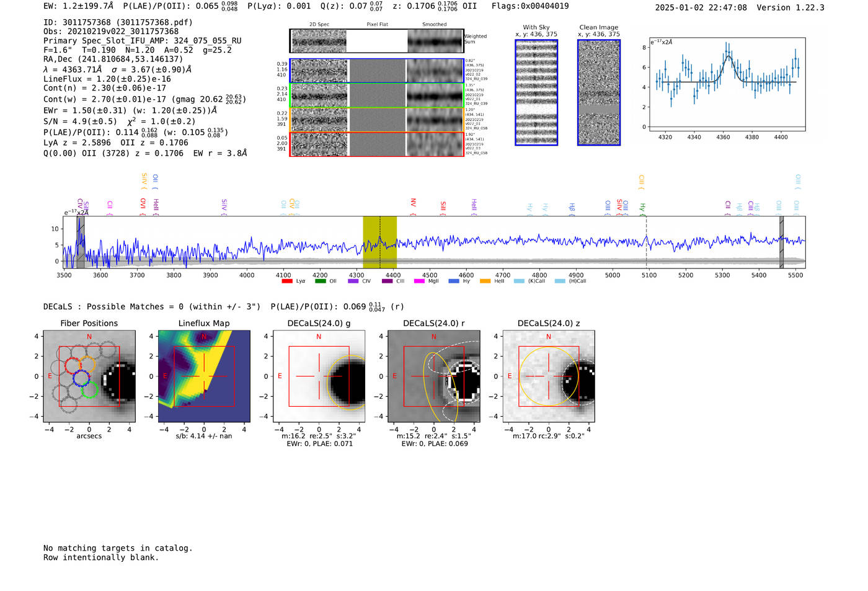The height and width of the screenshot is (591, 868).
Task: Click the hatched gray band near 5460
Action: 781,242
